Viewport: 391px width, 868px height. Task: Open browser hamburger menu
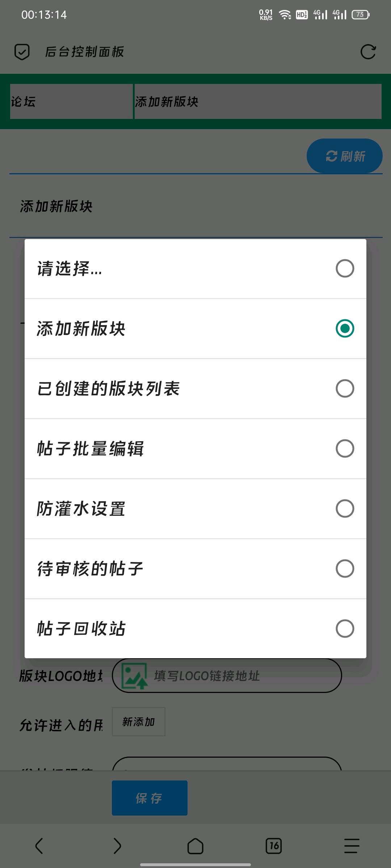[x=352, y=846]
